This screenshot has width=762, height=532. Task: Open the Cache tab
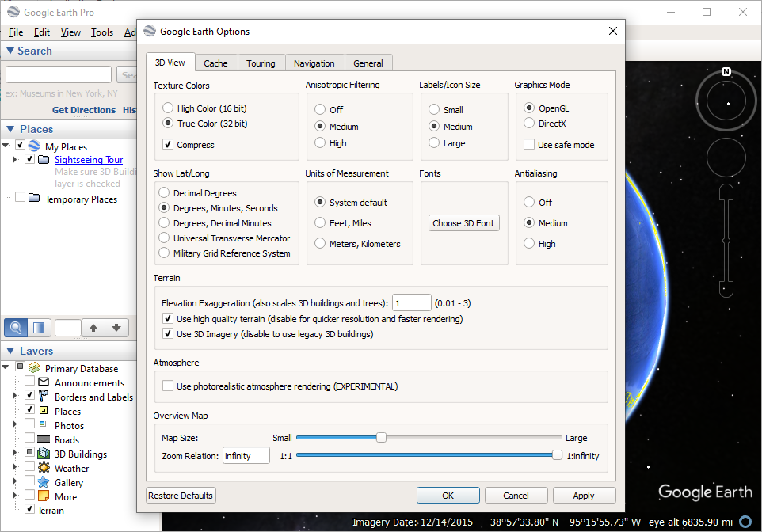point(215,63)
